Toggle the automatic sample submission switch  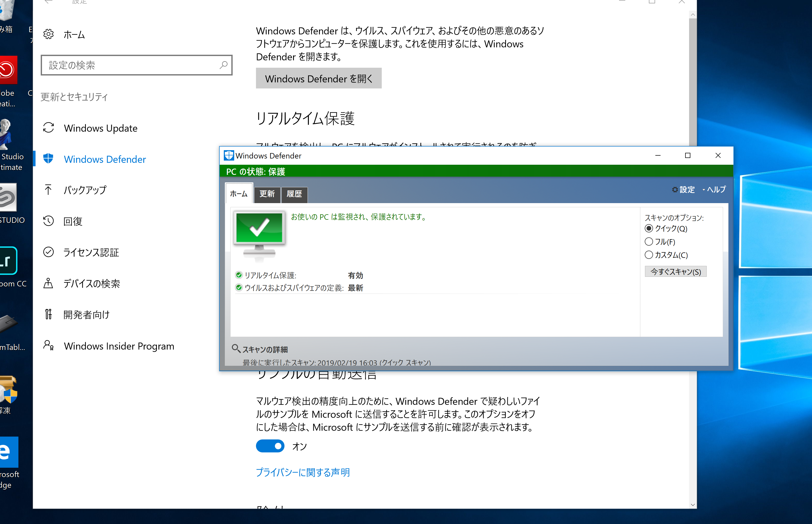pos(270,446)
